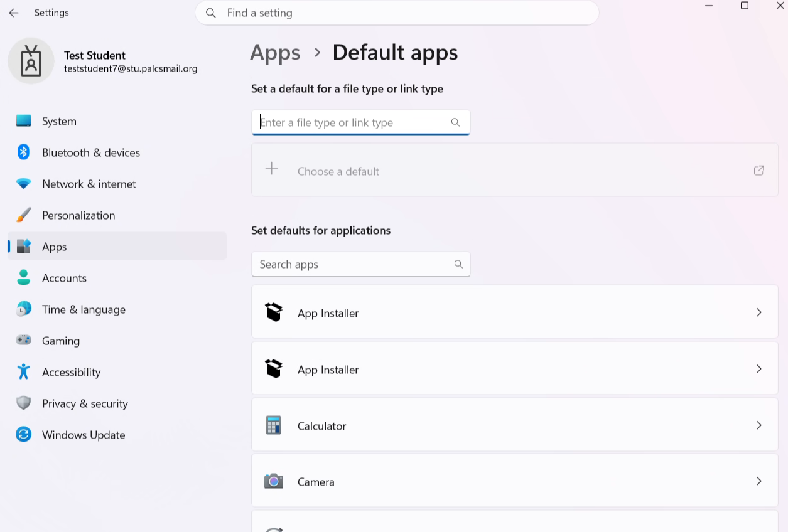The height and width of the screenshot is (532, 788).
Task: Open Gaming settings
Action: pos(117,341)
